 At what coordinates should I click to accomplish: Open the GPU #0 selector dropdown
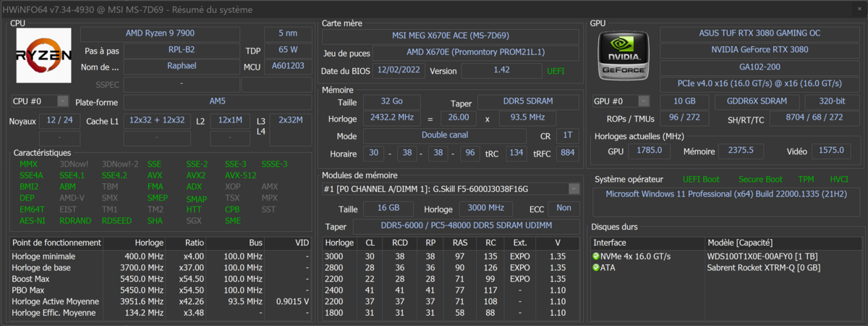[621, 101]
